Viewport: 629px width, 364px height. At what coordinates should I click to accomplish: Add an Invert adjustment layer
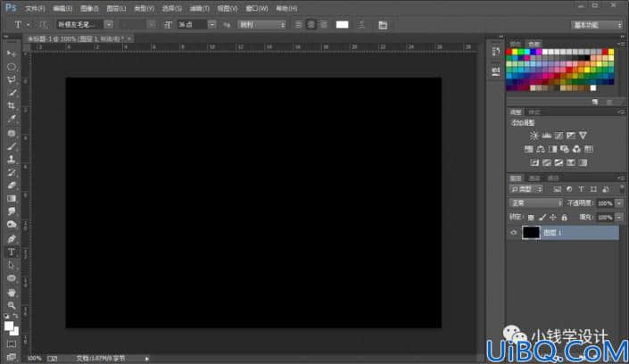click(534, 162)
